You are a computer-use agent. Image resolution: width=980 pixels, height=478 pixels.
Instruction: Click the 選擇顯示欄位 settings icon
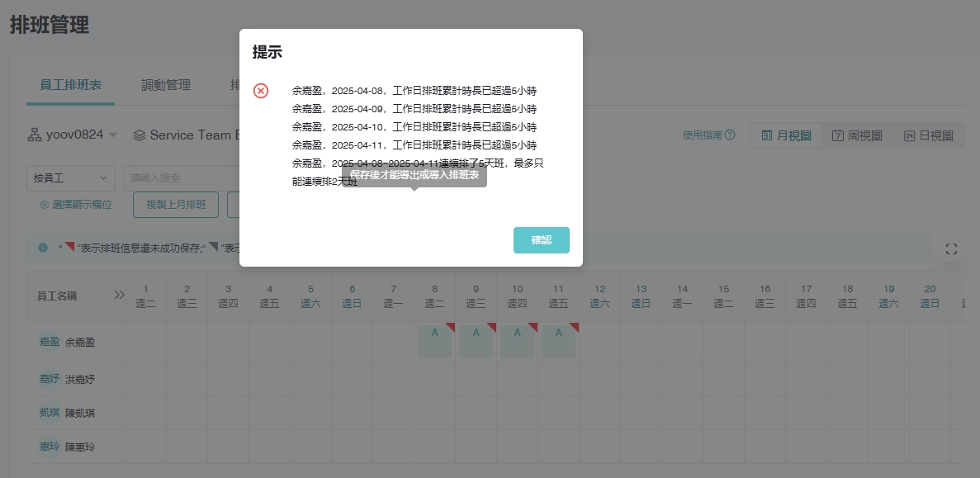point(45,205)
